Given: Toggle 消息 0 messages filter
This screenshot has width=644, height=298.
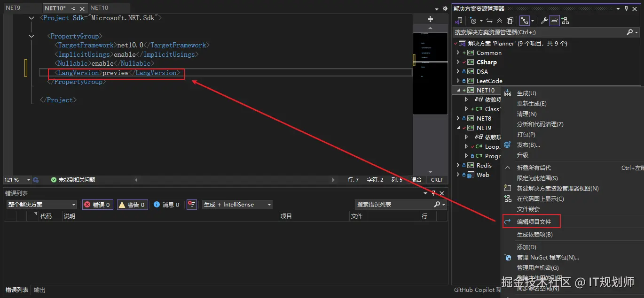Looking at the screenshot, I should tap(166, 205).
